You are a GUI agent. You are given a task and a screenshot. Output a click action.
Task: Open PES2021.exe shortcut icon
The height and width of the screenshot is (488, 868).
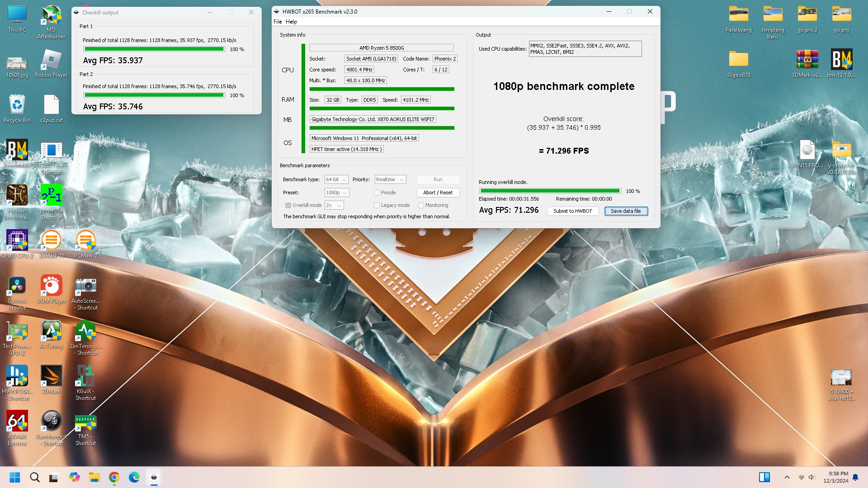pyautogui.click(x=51, y=157)
